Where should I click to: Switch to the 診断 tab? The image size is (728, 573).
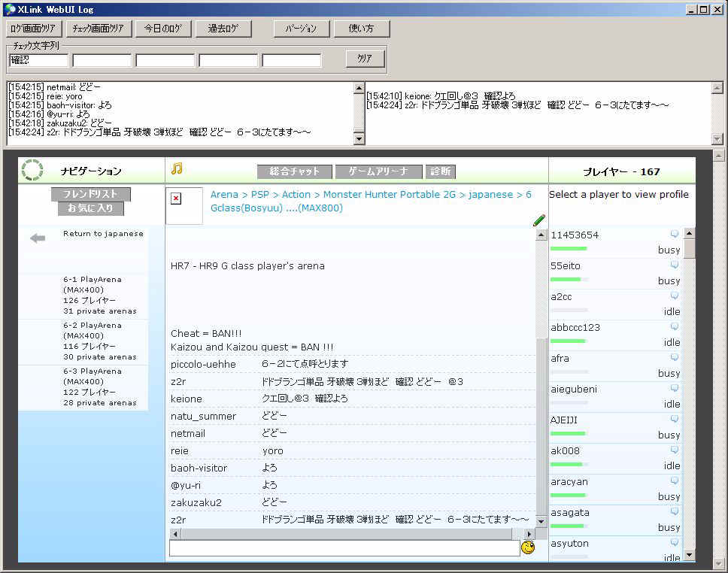(x=440, y=171)
